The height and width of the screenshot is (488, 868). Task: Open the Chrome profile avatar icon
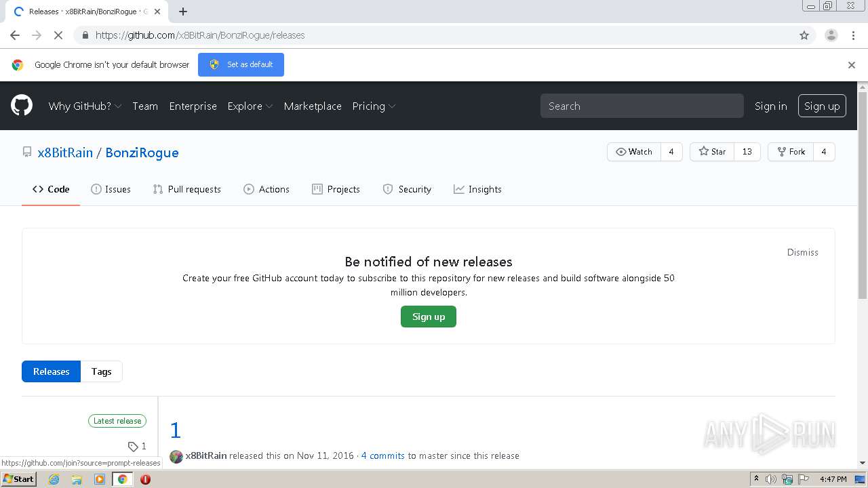831,35
